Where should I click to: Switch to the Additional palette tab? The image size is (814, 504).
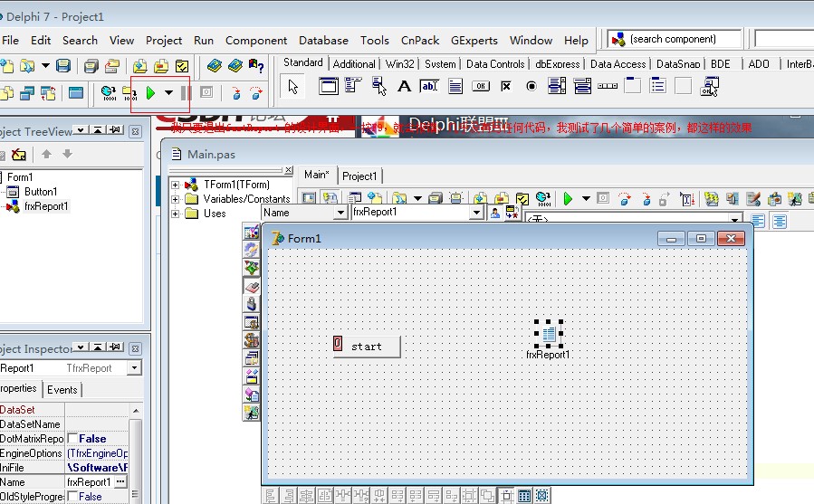point(354,64)
